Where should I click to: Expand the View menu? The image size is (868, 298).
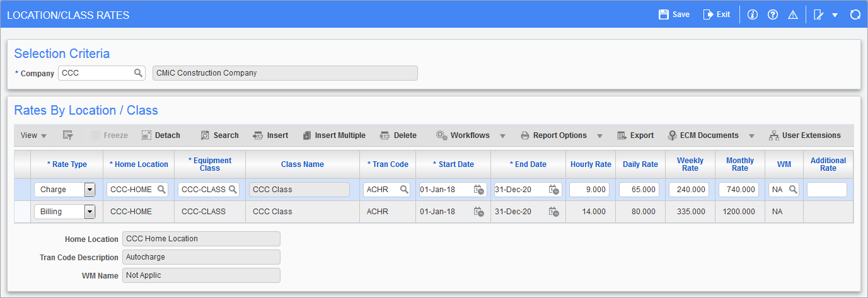[x=33, y=135]
